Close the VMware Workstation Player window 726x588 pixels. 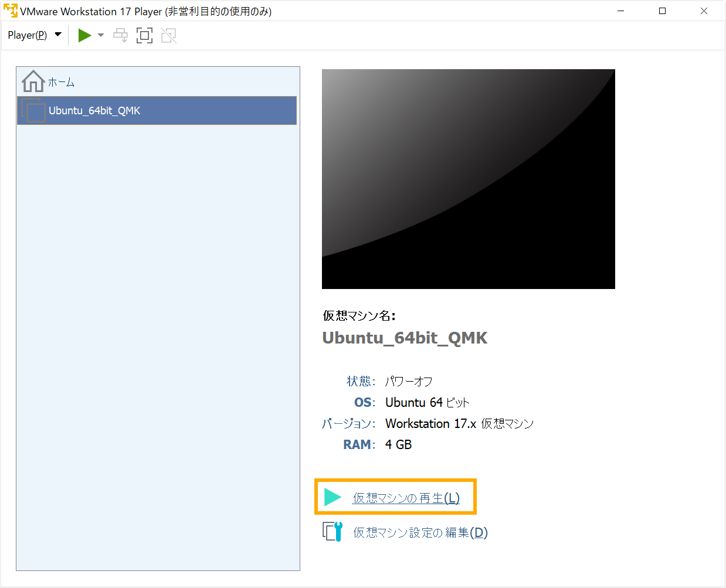coord(704,11)
